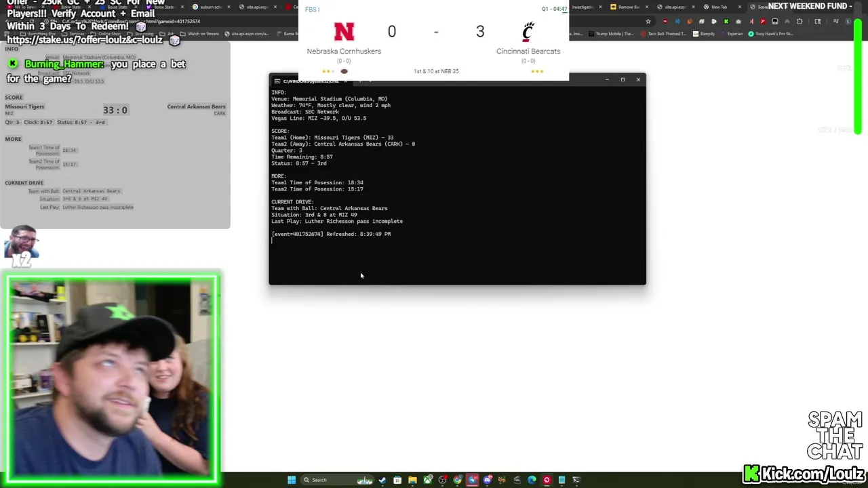
Task: Click the '1st & 10 at NEB 25' text
Action: [436, 71]
